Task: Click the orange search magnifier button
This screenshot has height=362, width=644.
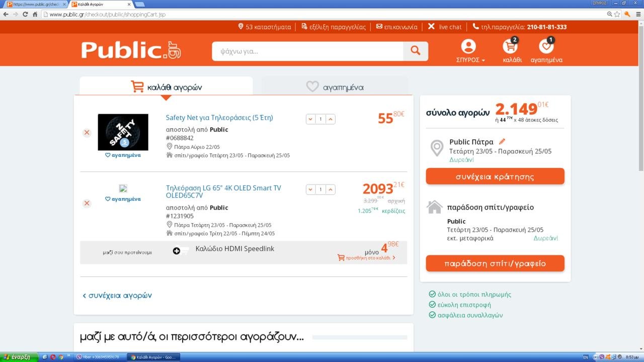Action: [416, 51]
